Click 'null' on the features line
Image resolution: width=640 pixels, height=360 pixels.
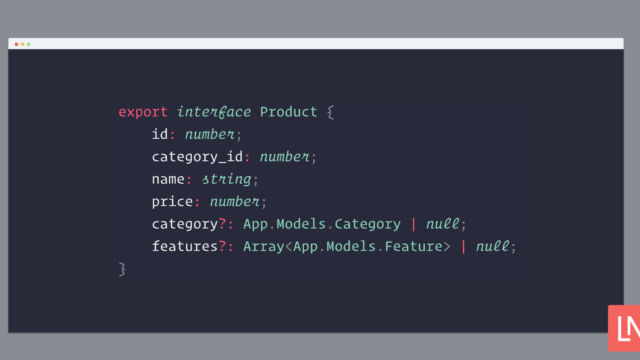tap(492, 246)
